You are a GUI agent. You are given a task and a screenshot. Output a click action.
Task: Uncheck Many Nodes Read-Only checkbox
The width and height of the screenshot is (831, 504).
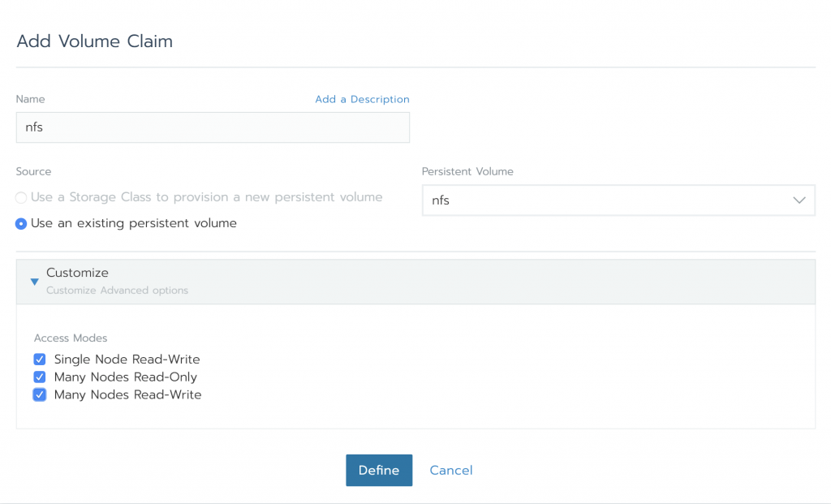tap(40, 377)
